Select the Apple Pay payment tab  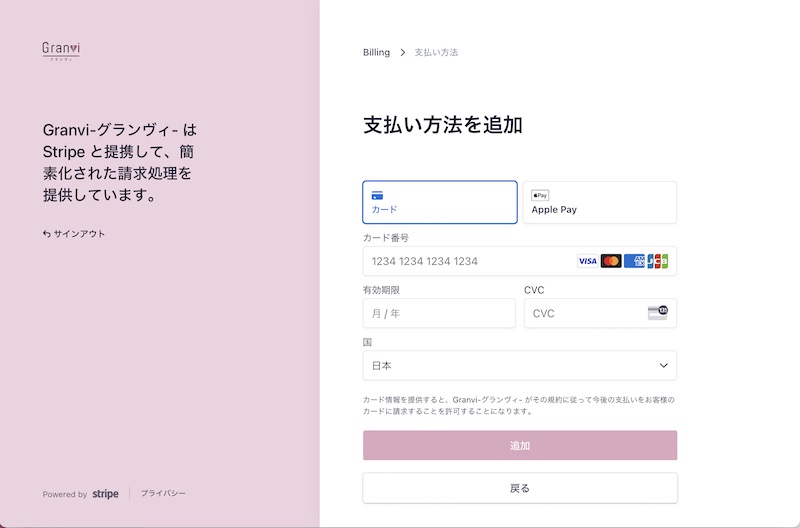599,202
